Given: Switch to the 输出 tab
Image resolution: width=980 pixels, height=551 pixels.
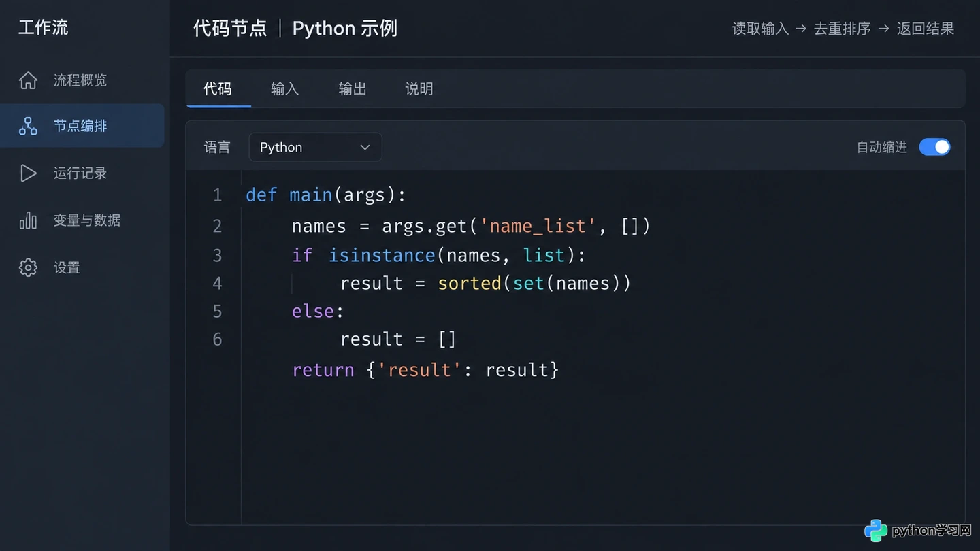Looking at the screenshot, I should (353, 88).
